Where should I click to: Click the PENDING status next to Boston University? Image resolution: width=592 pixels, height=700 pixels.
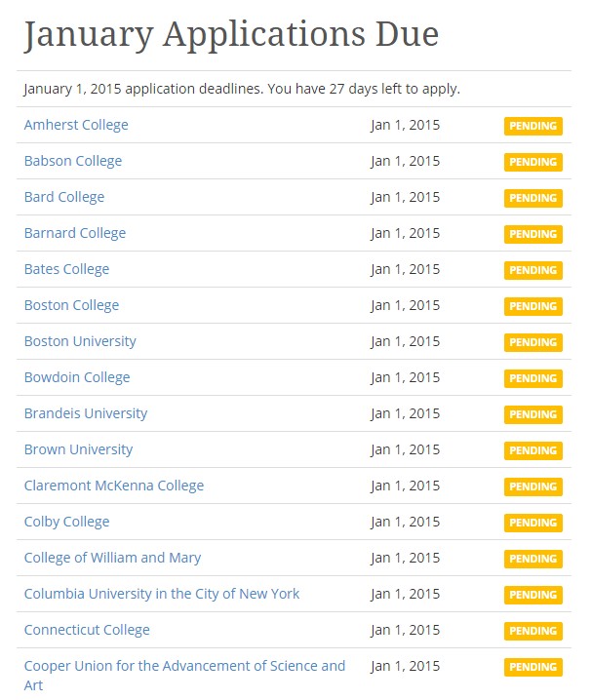(533, 342)
